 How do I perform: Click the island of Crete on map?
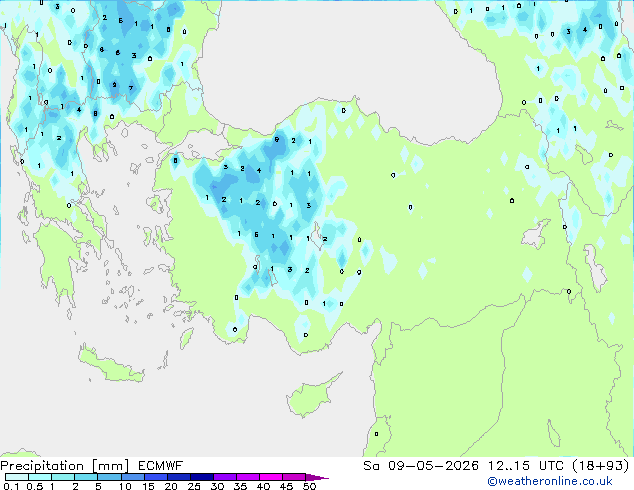pos(111,366)
